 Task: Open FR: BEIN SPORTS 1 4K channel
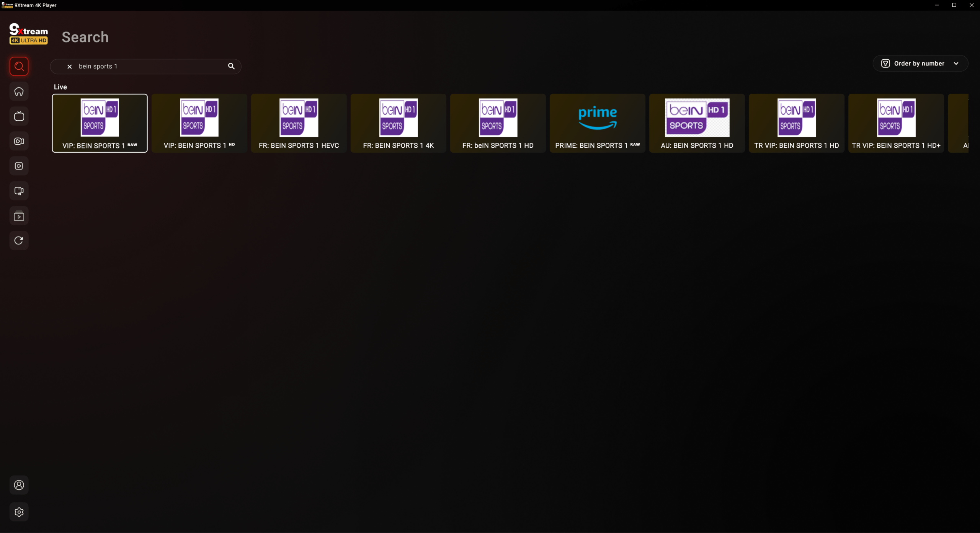click(398, 123)
